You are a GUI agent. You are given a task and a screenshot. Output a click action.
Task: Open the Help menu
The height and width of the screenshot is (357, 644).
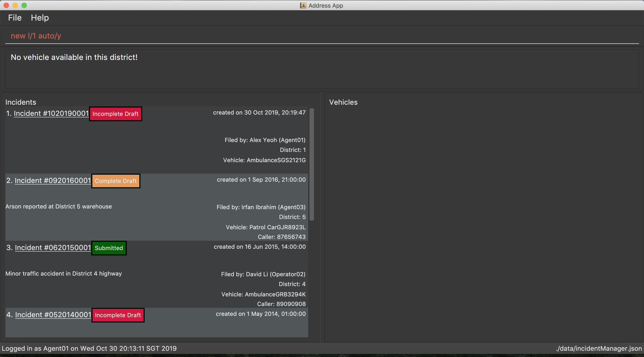coord(40,18)
